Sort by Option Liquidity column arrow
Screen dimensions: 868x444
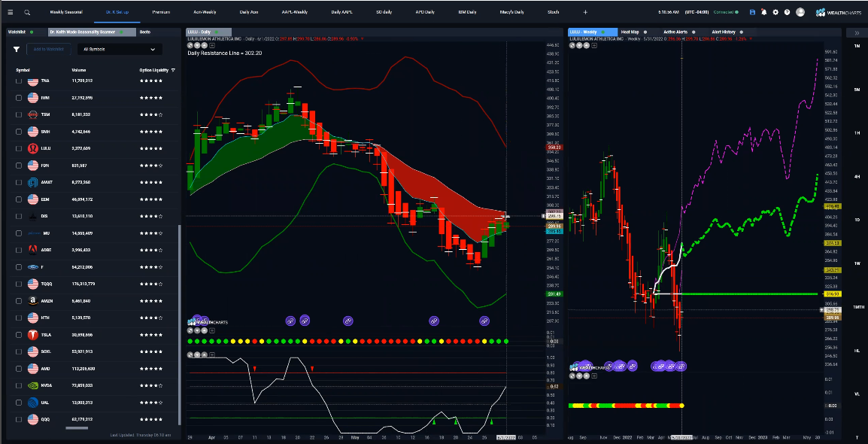pos(173,70)
